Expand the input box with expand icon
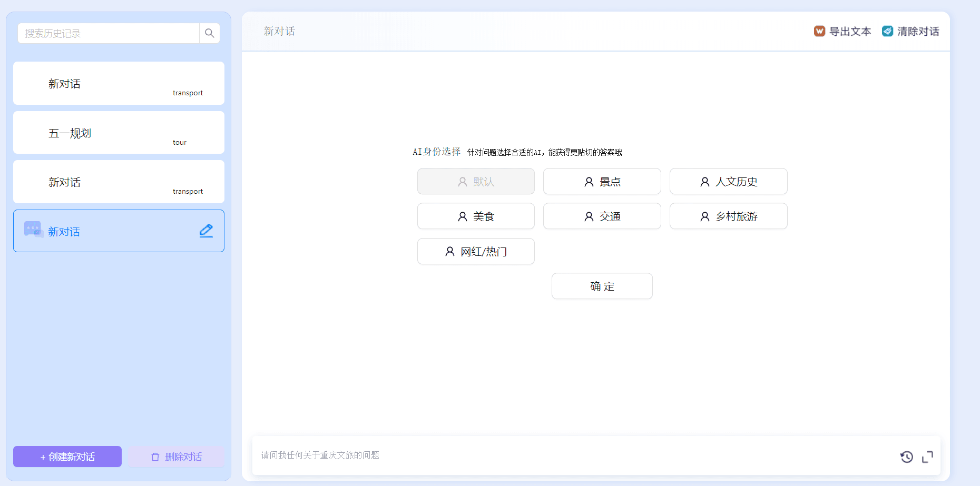The height and width of the screenshot is (486, 980). point(927,457)
